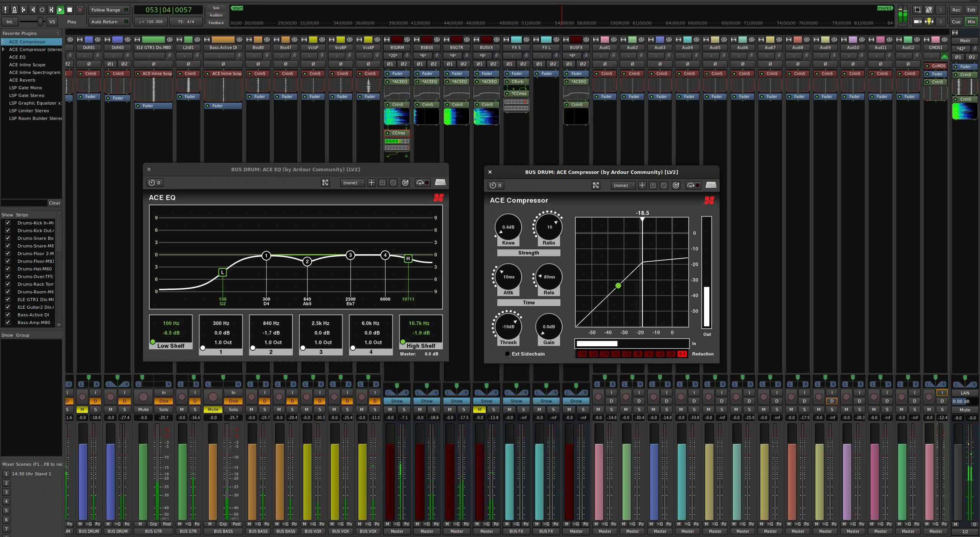
Task: Click the VS varispeed button
Action: point(52,21)
